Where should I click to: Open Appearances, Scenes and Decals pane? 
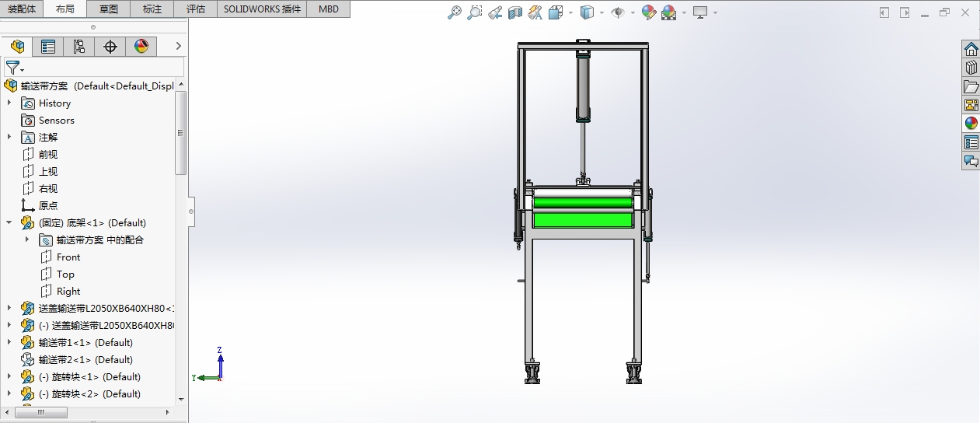coord(971,124)
